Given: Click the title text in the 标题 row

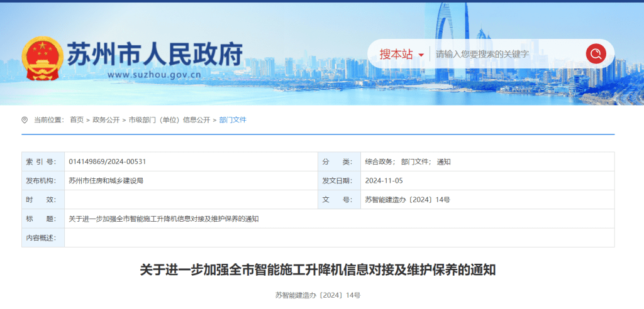Looking at the screenshot, I should point(164,219).
